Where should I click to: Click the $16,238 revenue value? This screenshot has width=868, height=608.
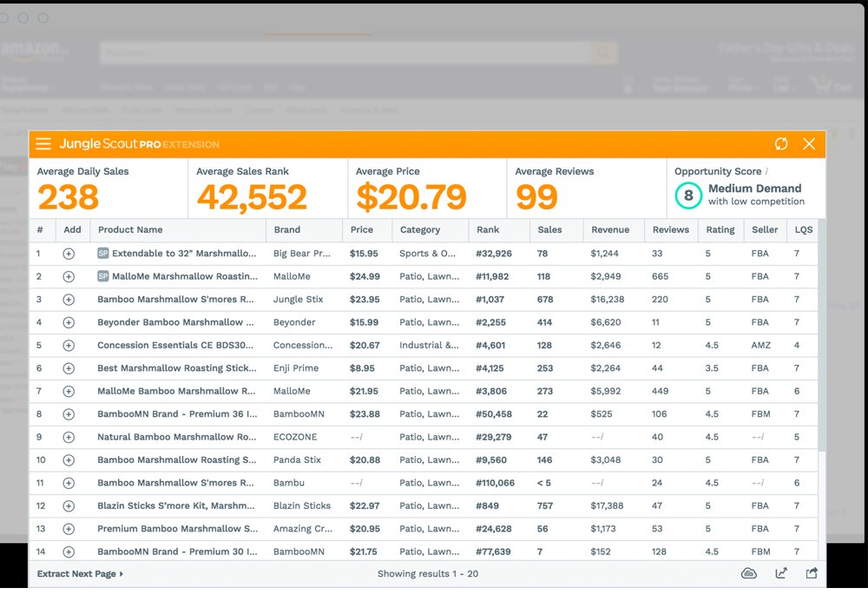point(608,300)
